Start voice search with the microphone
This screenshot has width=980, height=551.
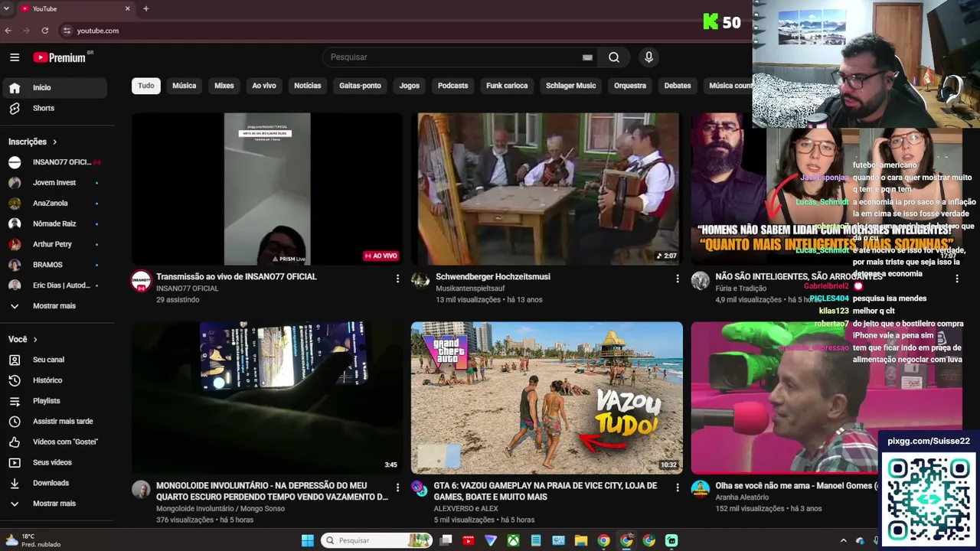tap(648, 57)
